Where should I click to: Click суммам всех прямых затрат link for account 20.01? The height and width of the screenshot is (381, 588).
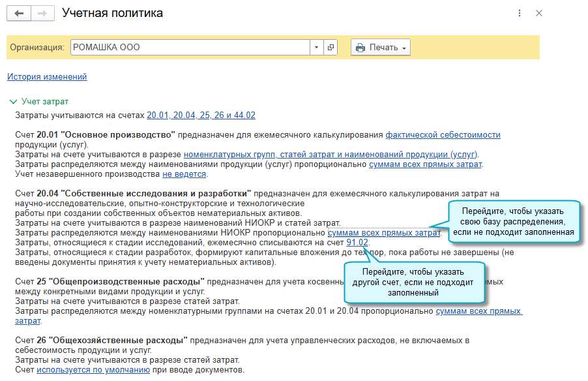click(x=425, y=164)
